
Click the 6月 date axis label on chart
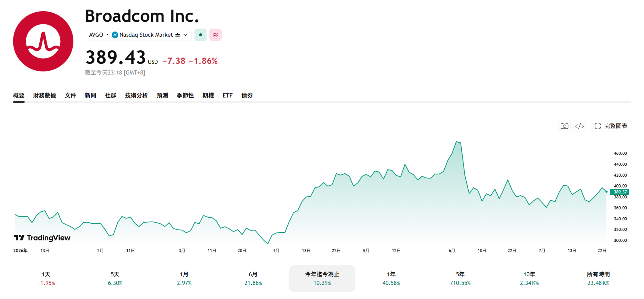click(x=452, y=250)
